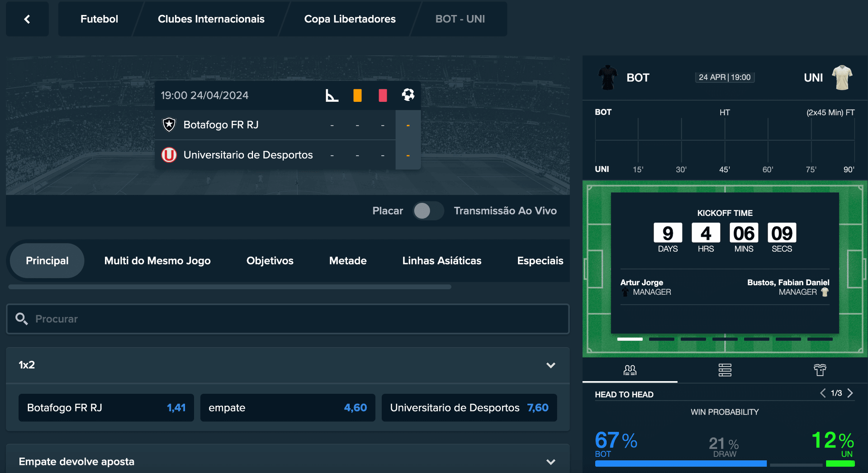868x473 pixels.
Task: Open Copa Libertadores breadcrumb link
Action: coord(350,19)
